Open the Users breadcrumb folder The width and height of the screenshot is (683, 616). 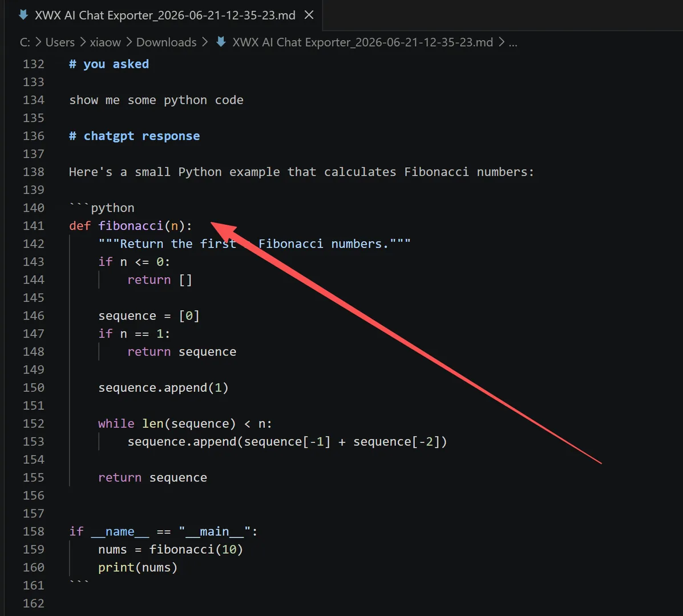tap(60, 42)
